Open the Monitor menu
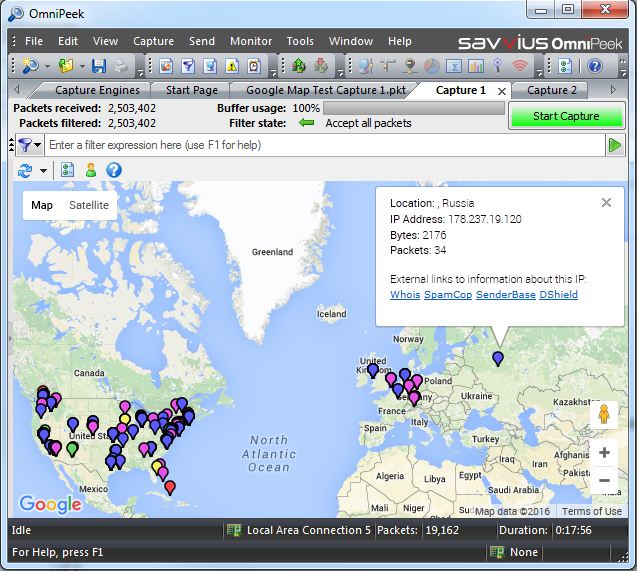 (251, 41)
